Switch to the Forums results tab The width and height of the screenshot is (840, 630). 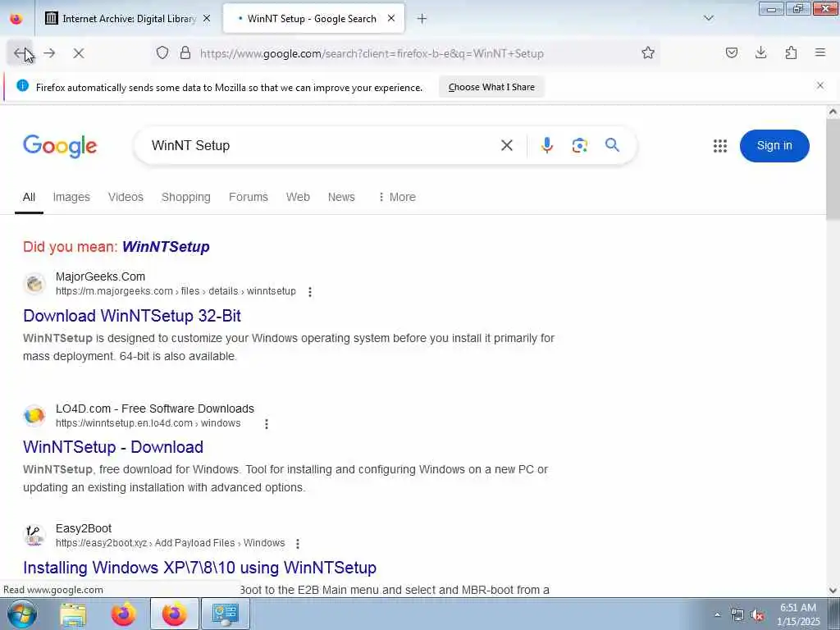tap(248, 197)
